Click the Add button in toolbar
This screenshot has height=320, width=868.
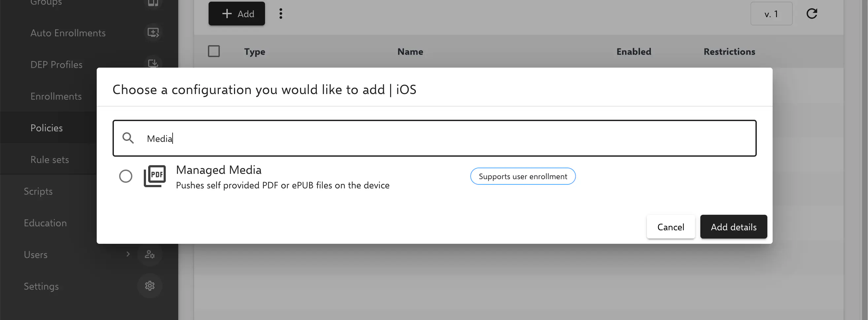click(237, 14)
